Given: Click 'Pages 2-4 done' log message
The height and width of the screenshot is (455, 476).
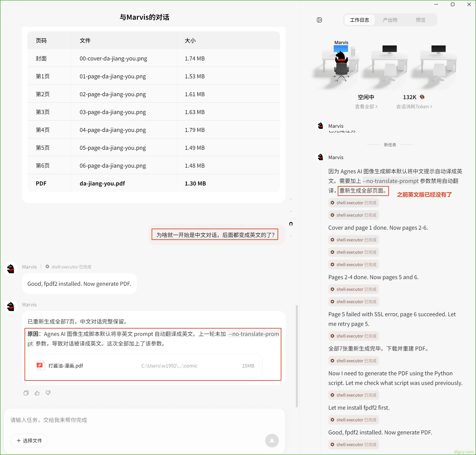Looking at the screenshot, I should 373,277.
